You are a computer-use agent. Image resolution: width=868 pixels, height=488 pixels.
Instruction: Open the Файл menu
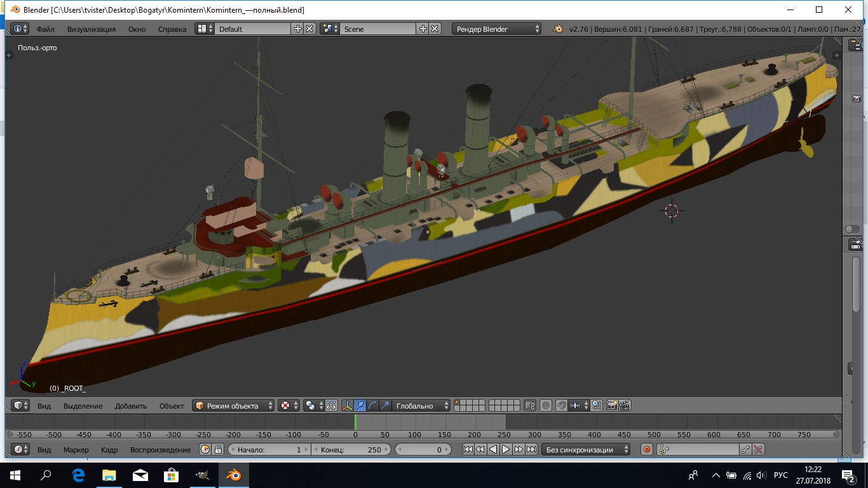46,29
